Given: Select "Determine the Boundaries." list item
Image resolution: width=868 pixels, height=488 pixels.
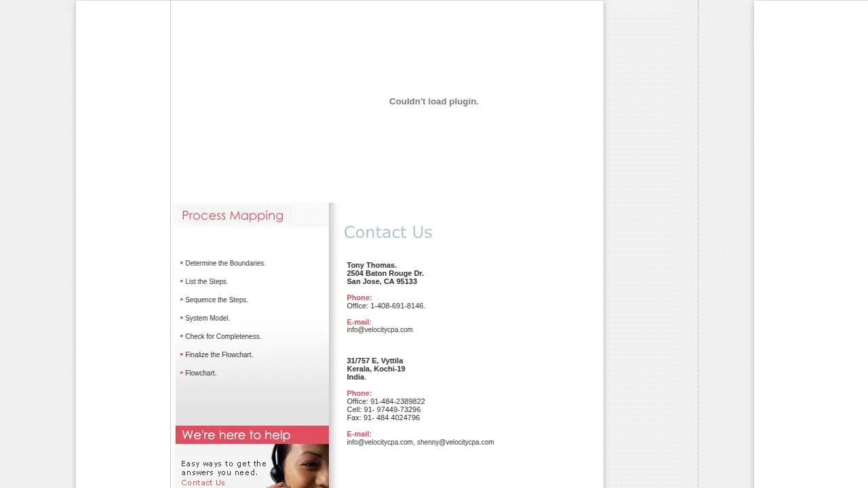Looking at the screenshot, I should tap(225, 263).
